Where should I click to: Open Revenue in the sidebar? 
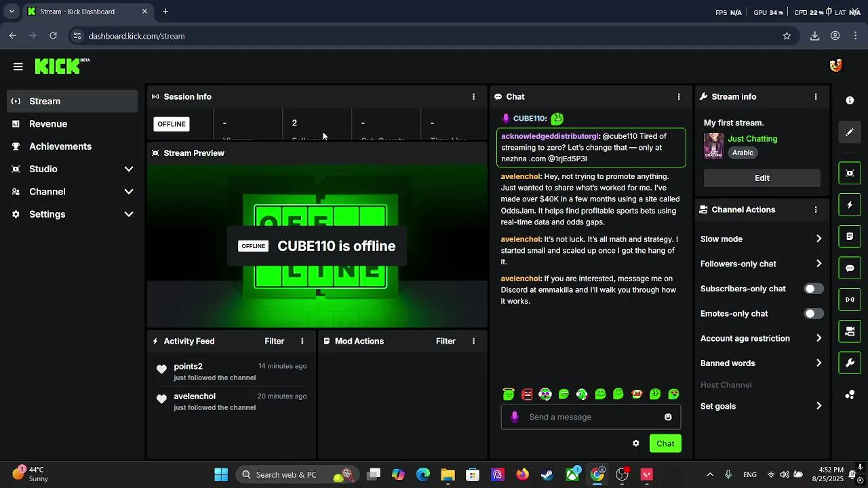[x=72, y=124]
